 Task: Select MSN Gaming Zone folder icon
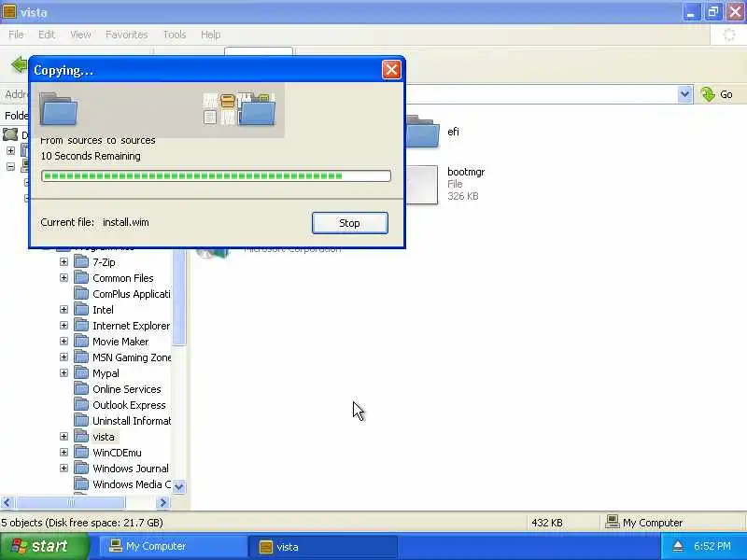click(x=82, y=357)
